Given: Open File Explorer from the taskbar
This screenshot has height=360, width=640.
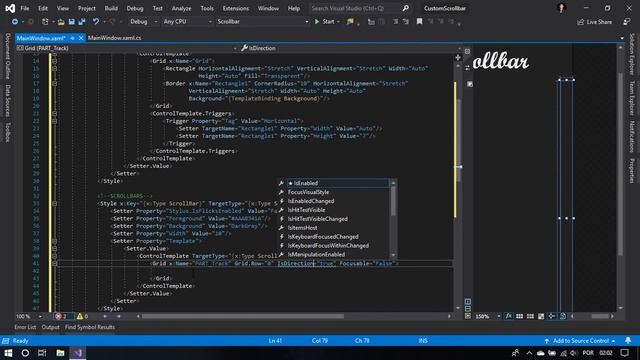Looking at the screenshot, I should point(60,353).
